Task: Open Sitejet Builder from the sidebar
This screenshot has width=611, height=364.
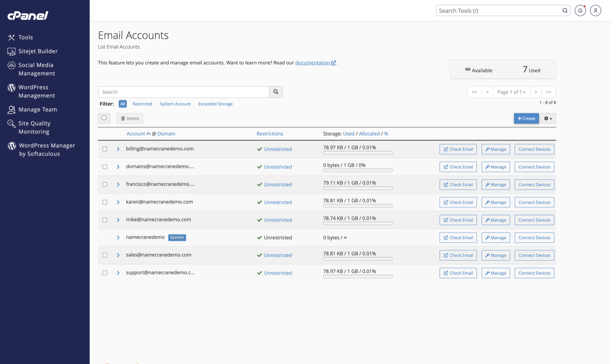Action: (38, 51)
